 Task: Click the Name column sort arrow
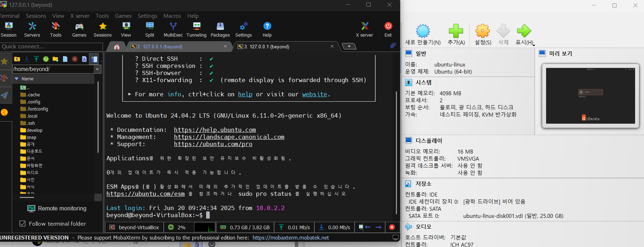tap(16, 79)
